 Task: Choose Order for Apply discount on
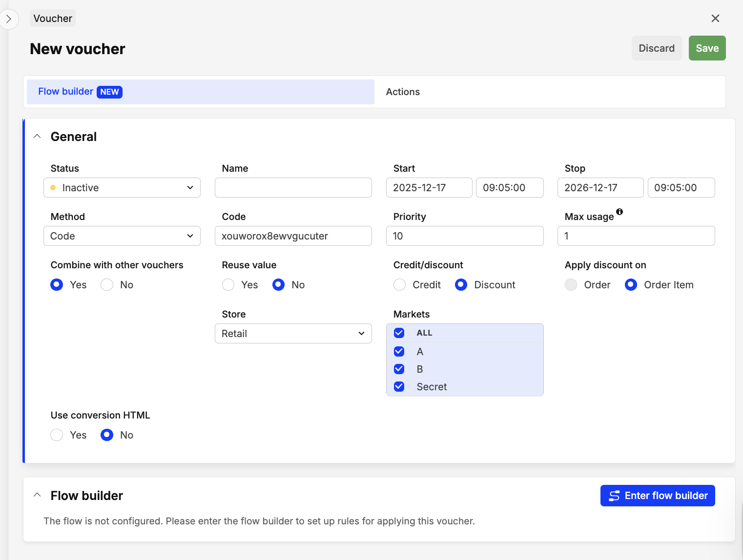pyautogui.click(x=571, y=285)
